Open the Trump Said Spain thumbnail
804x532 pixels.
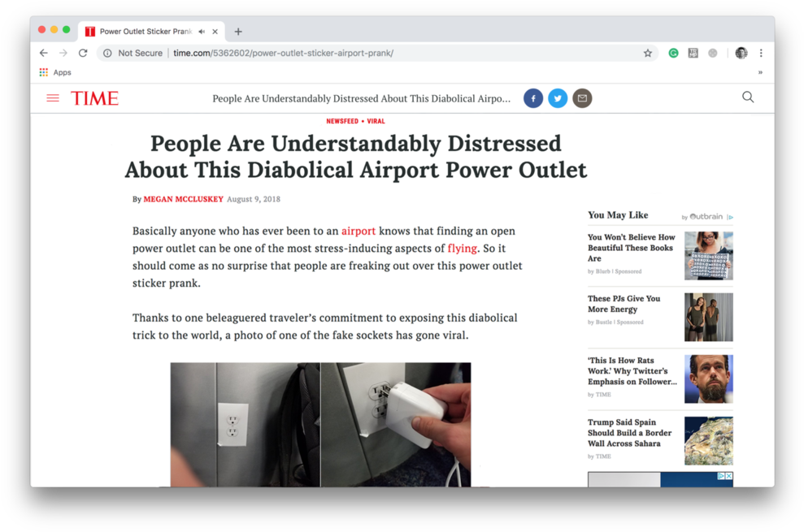[x=709, y=441]
